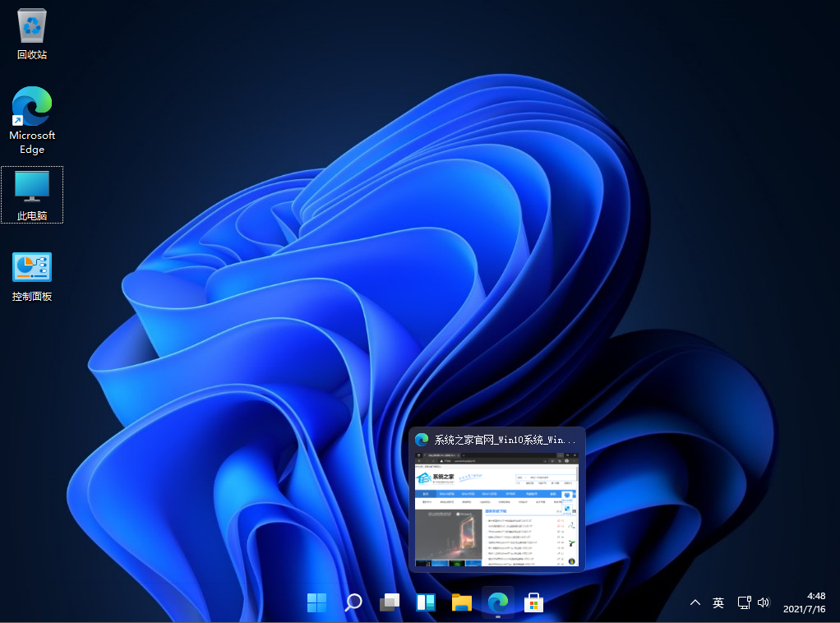Open Microsoft Store from the taskbar
Image resolution: width=840 pixels, height=623 pixels.
click(x=533, y=602)
